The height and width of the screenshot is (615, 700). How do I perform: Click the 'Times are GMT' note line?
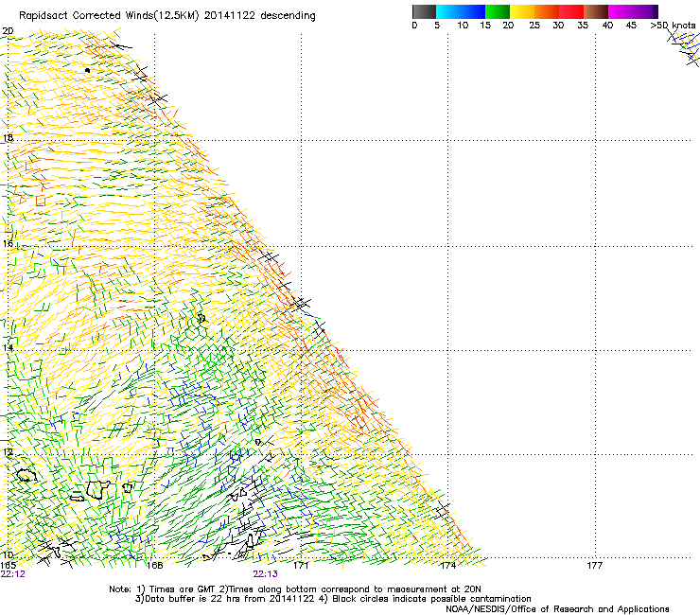click(295, 589)
